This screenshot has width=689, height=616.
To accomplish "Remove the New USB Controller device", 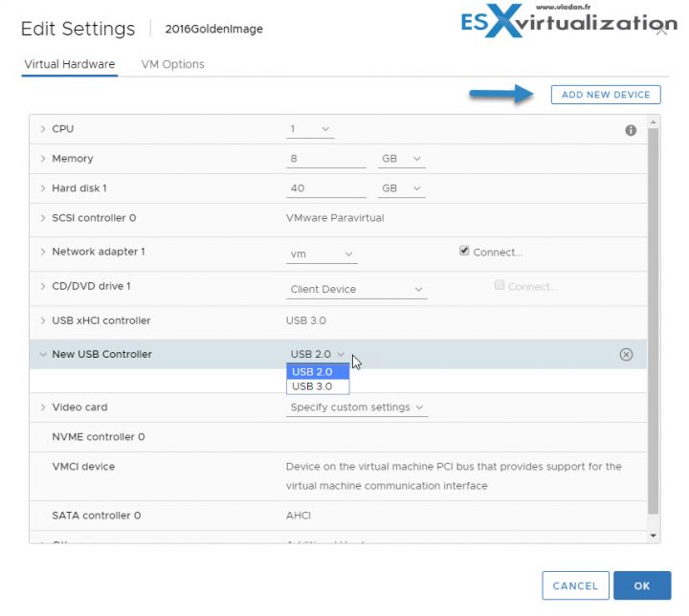I will point(626,355).
